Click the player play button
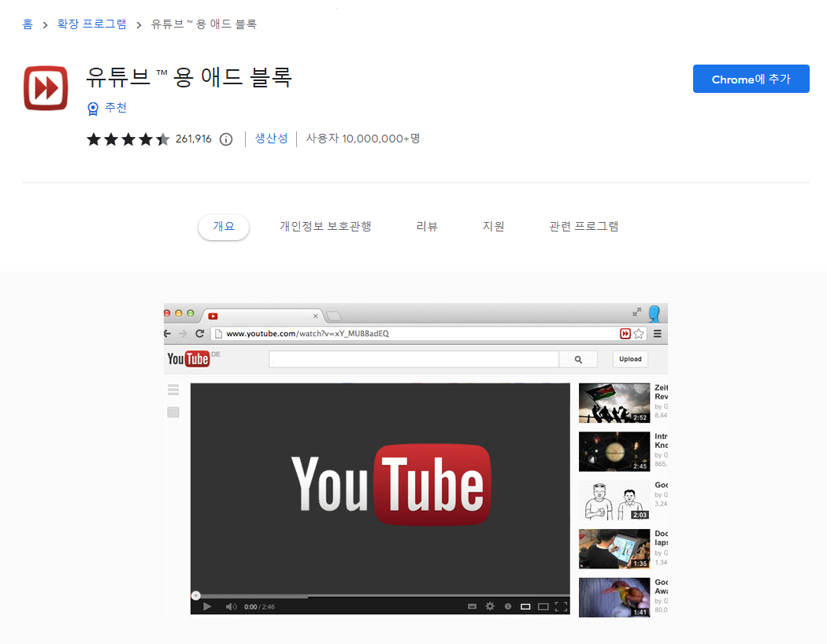 coord(207,606)
